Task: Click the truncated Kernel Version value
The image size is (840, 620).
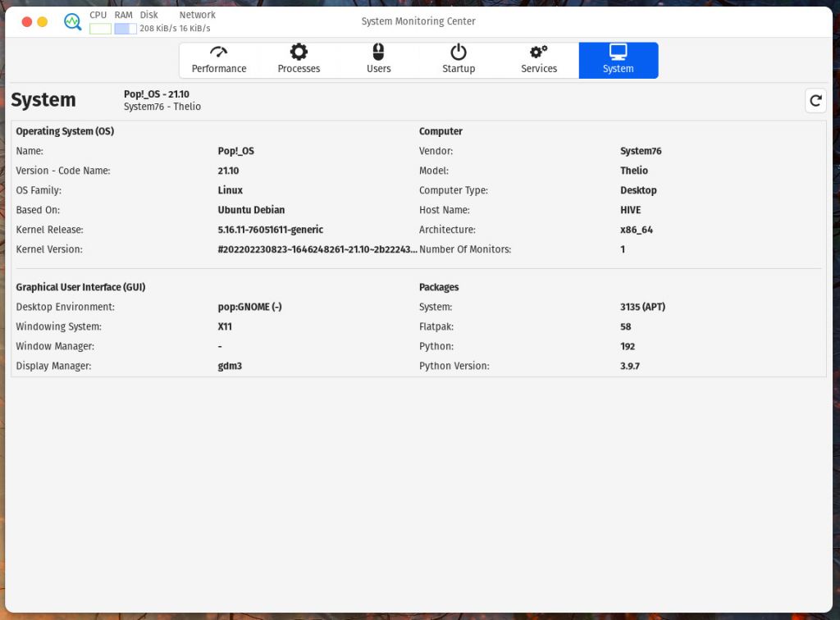Action: [x=316, y=249]
